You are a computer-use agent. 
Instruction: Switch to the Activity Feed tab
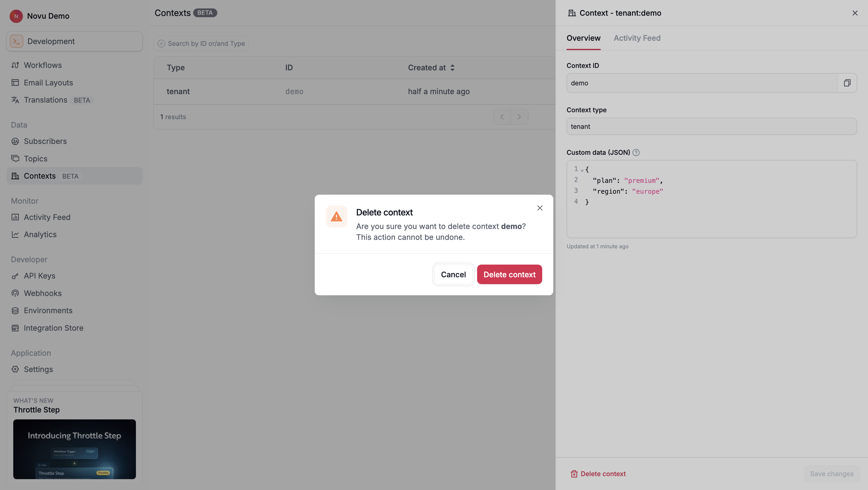pyautogui.click(x=637, y=38)
